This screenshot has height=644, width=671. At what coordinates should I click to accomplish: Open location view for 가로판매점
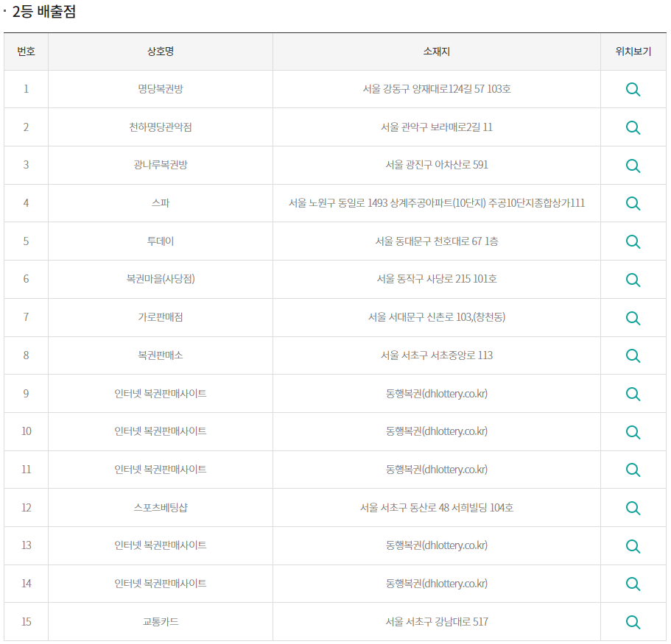633,318
